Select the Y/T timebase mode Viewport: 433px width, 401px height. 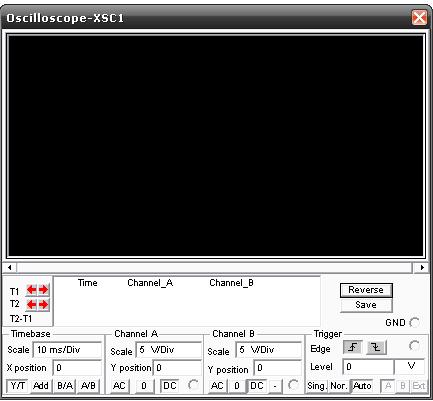point(17,386)
